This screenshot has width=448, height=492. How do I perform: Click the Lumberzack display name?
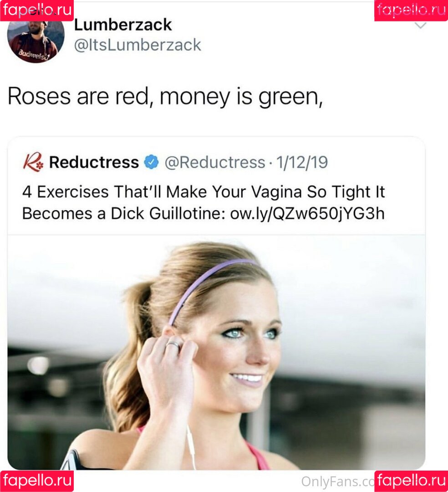[123, 25]
